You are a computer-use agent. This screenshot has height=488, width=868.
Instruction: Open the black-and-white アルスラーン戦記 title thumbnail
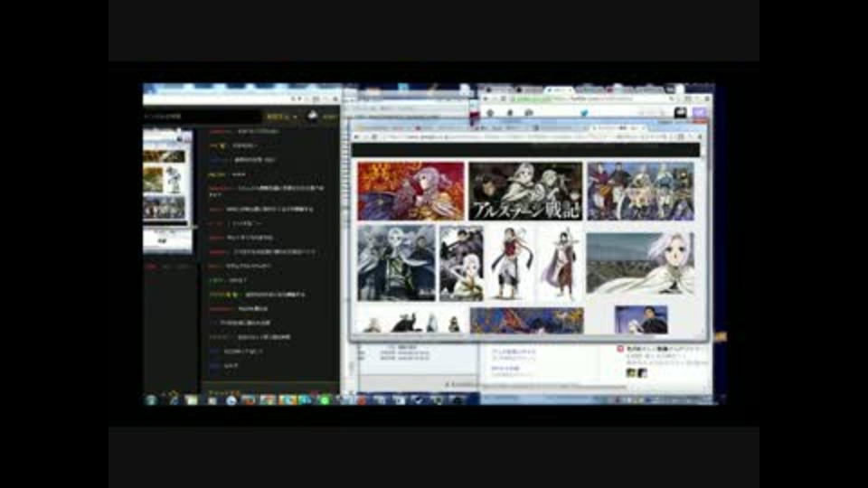click(x=525, y=191)
